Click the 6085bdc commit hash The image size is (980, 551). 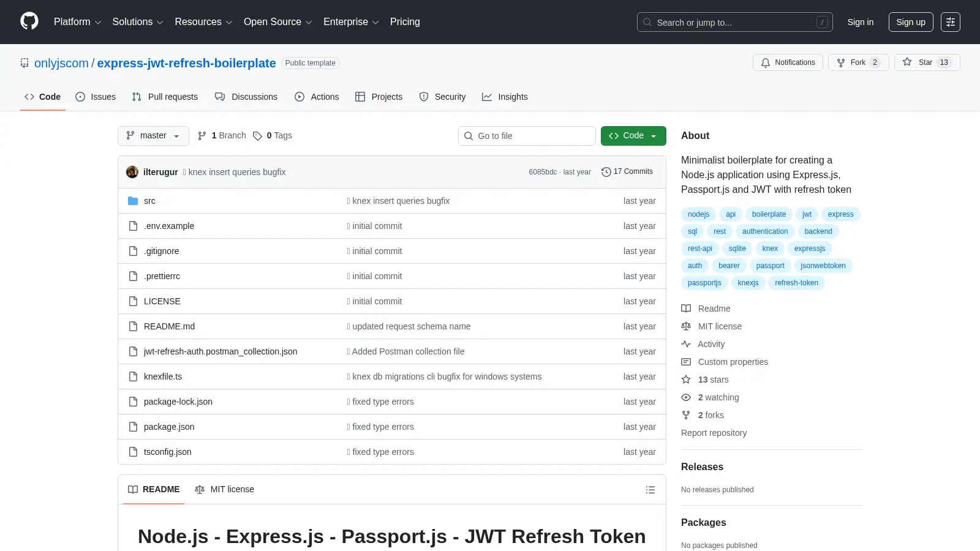click(x=543, y=172)
